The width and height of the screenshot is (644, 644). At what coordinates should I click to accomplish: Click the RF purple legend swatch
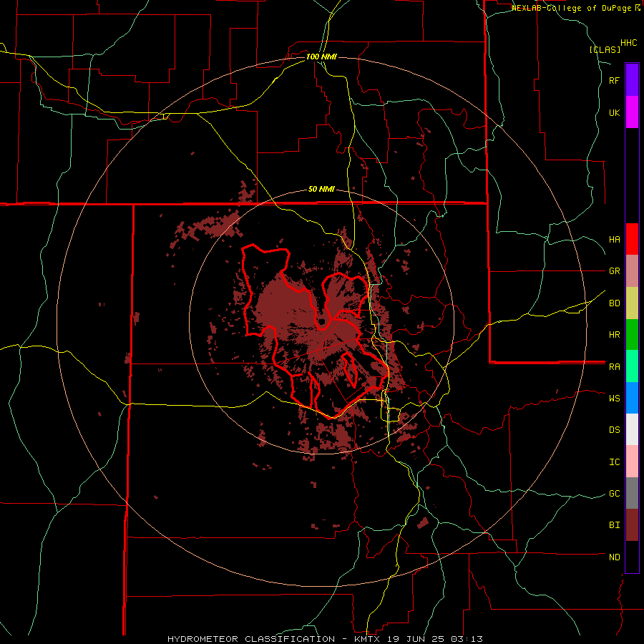(x=632, y=79)
